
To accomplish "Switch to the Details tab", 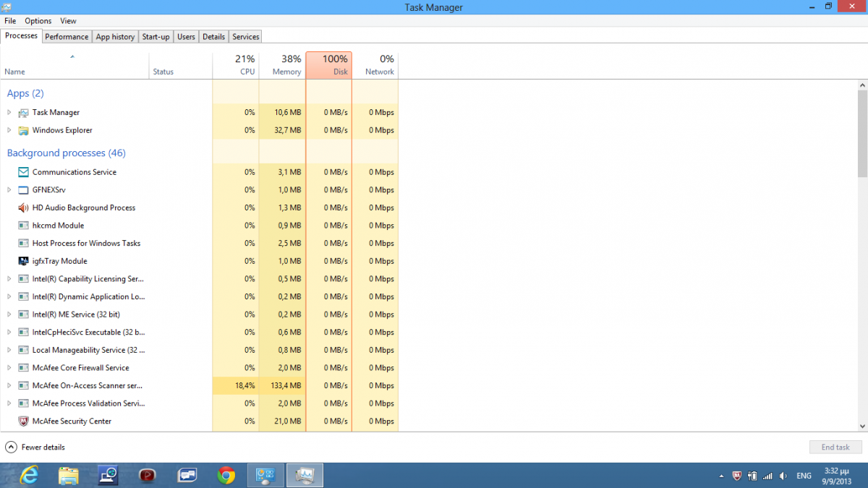I will pos(213,37).
